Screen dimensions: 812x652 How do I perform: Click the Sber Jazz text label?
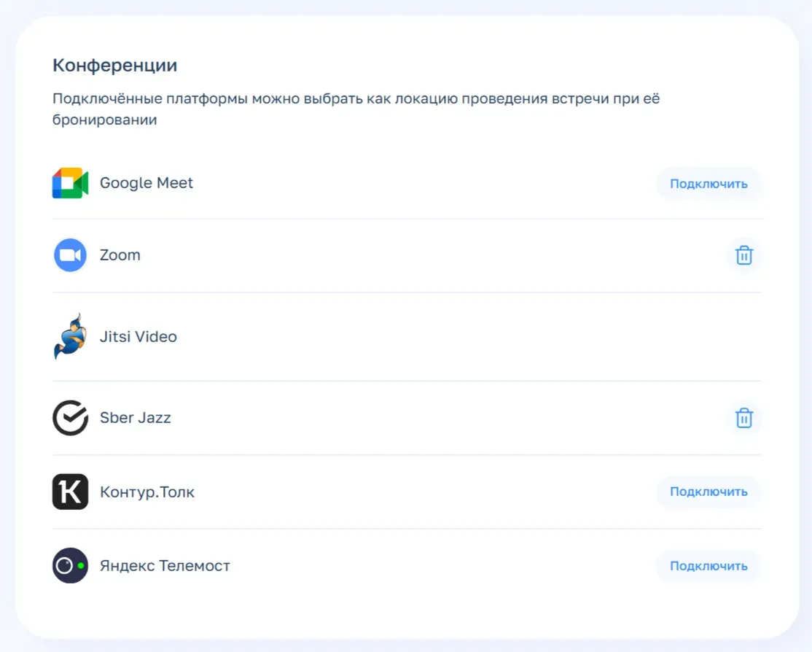point(136,418)
